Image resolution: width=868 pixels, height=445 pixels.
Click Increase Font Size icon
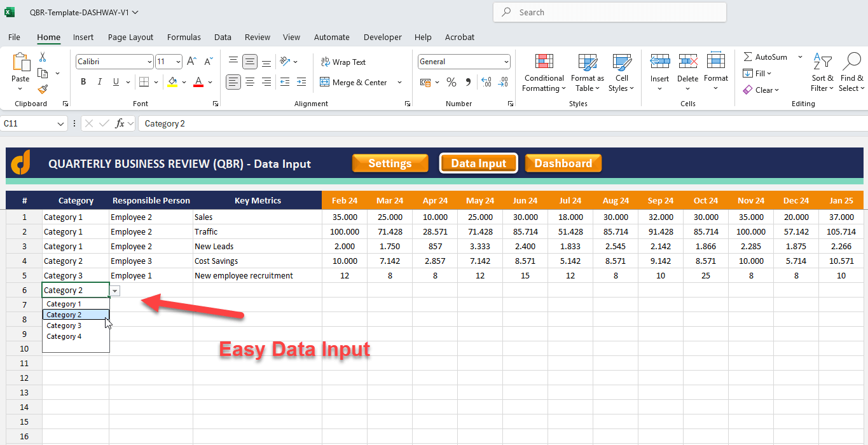[x=191, y=62]
